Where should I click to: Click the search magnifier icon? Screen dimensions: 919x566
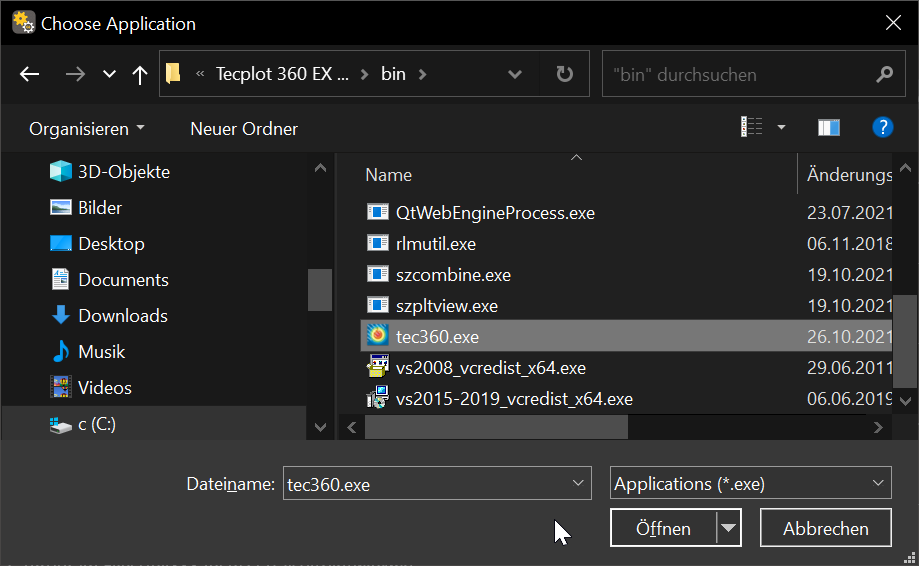click(884, 74)
